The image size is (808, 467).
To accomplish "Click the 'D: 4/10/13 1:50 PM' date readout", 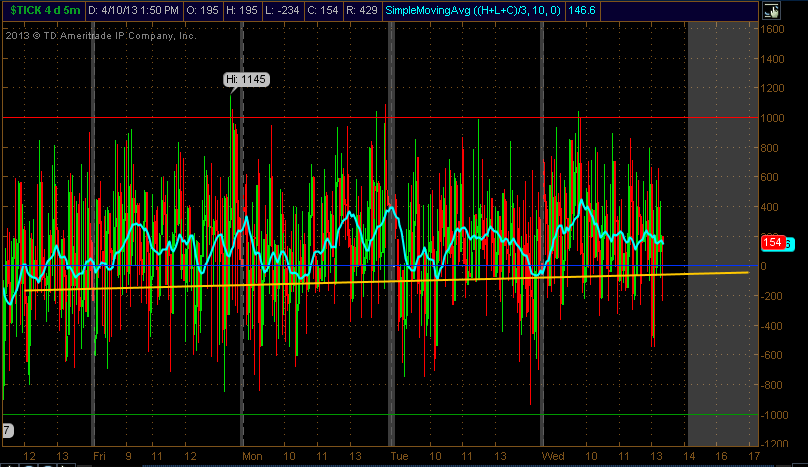I will pyautogui.click(x=133, y=10).
